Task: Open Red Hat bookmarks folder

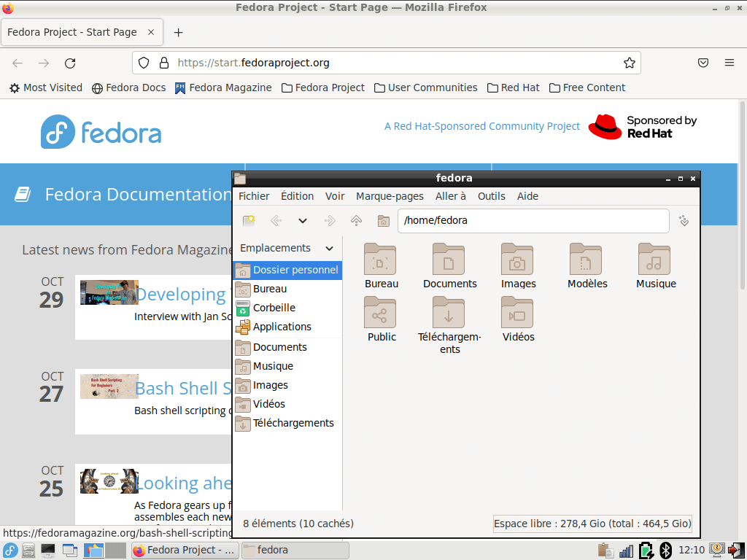Action: click(x=514, y=87)
